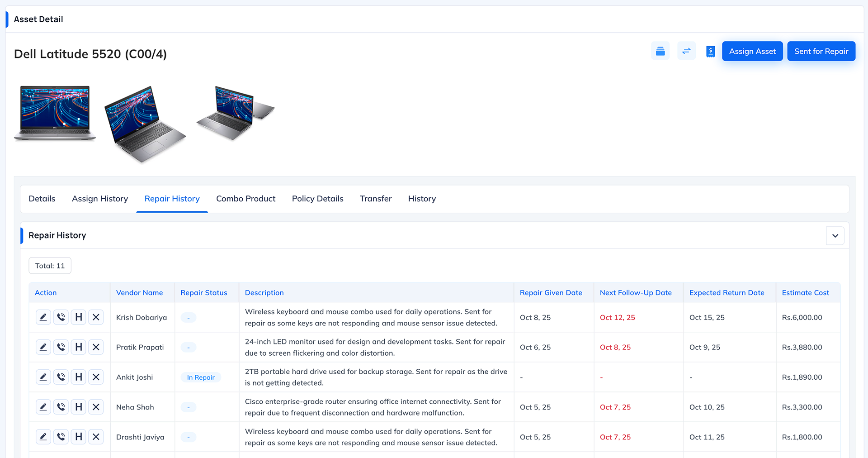This screenshot has width=868, height=458.
Task: Click phone follow-up icon for Neha Shah
Action: tap(61, 407)
